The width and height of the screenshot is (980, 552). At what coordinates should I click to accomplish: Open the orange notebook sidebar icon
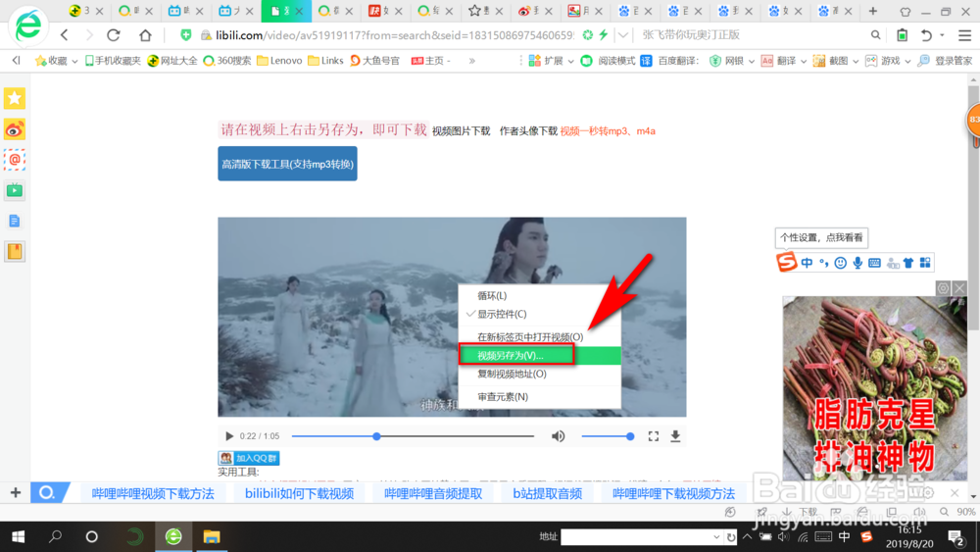click(15, 251)
